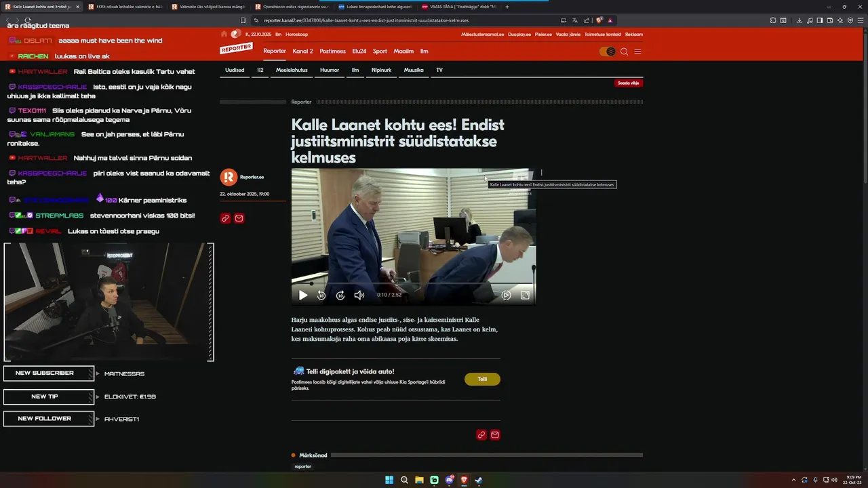Email the article below the Telli banner
This screenshot has height=488, width=868.
pos(495,435)
